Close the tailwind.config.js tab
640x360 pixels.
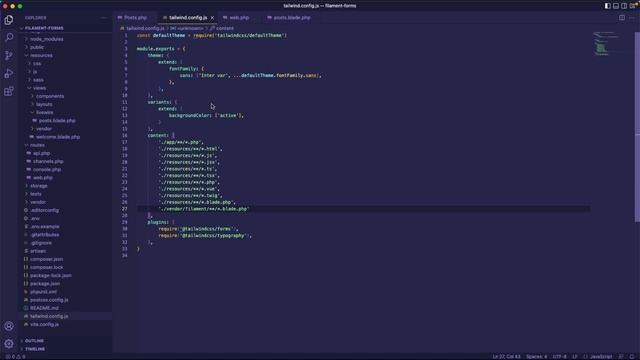(x=212, y=18)
